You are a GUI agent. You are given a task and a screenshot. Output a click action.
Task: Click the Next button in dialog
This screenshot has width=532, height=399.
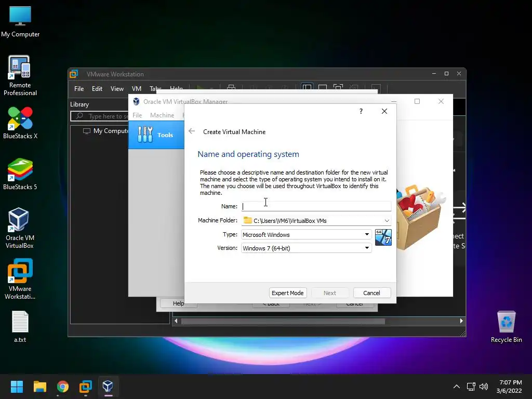click(x=330, y=293)
